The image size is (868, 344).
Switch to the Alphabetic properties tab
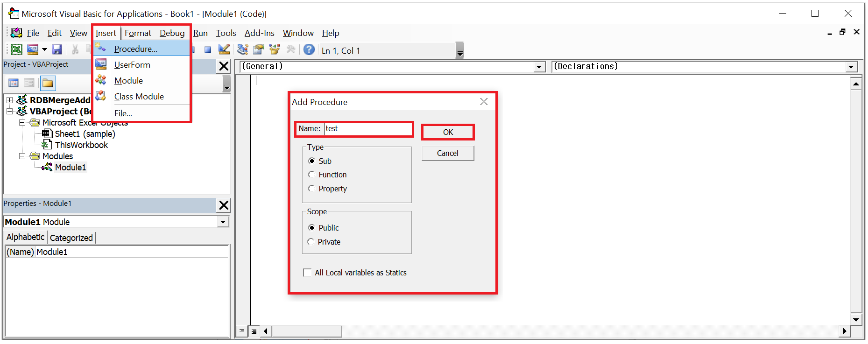26,237
